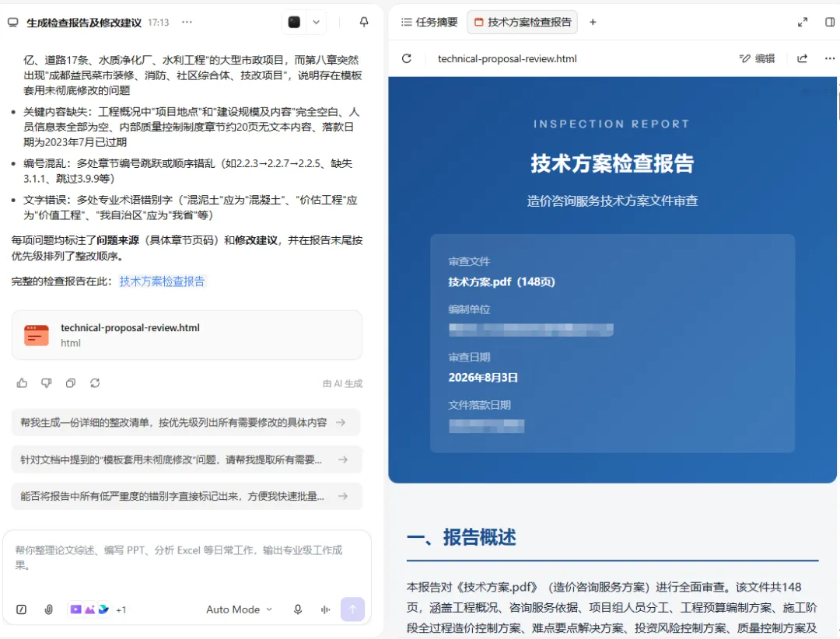
Task: Open the conversation title more options menu
Action: click(187, 22)
